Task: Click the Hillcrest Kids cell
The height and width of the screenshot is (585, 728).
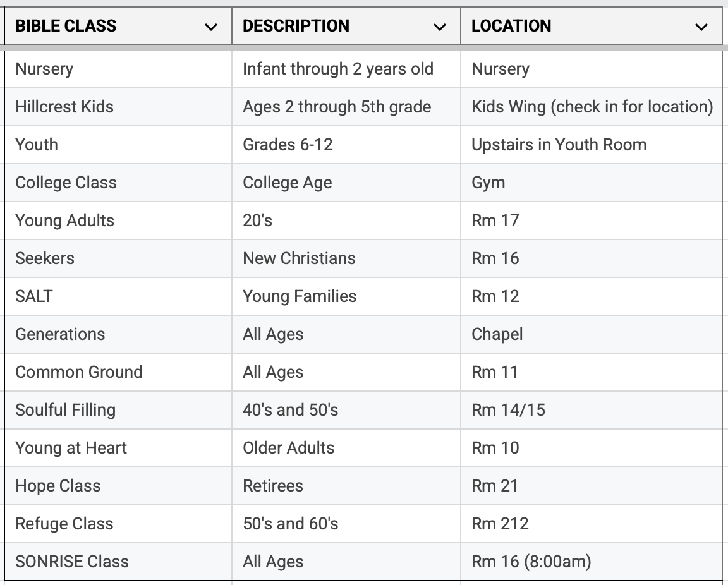Action: 118,107
